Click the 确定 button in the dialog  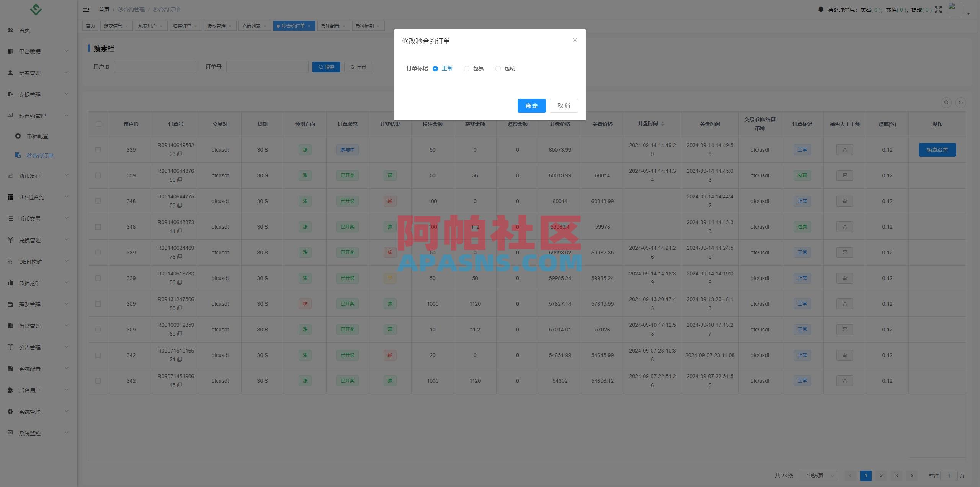pos(531,106)
